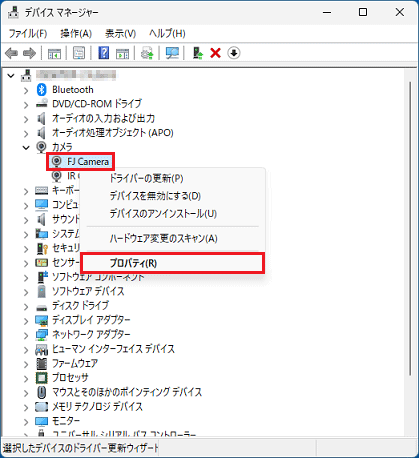
Task: Click the ファームウェア category icon
Action: coord(41,363)
